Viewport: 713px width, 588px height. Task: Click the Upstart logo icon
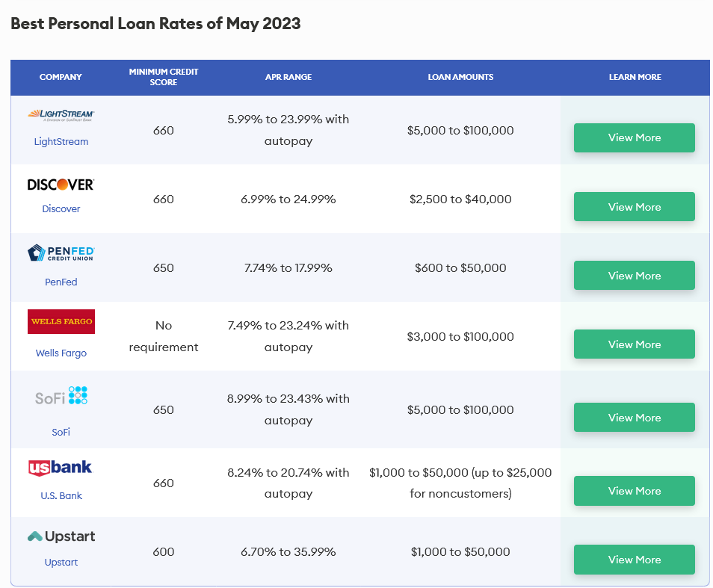click(x=61, y=536)
